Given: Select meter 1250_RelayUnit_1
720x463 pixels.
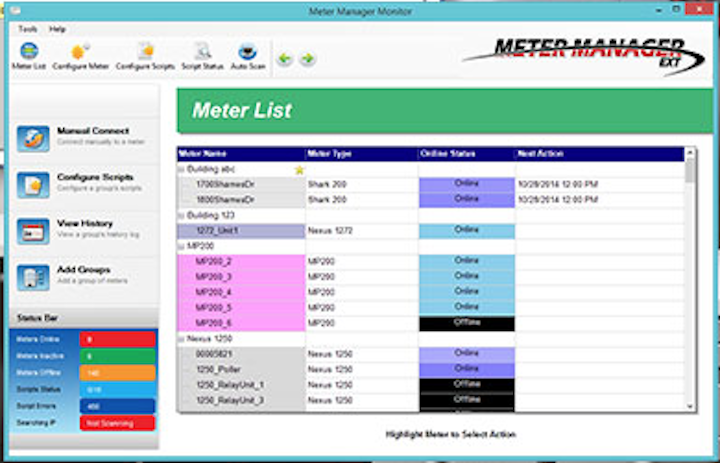Looking at the screenshot, I should [x=241, y=385].
